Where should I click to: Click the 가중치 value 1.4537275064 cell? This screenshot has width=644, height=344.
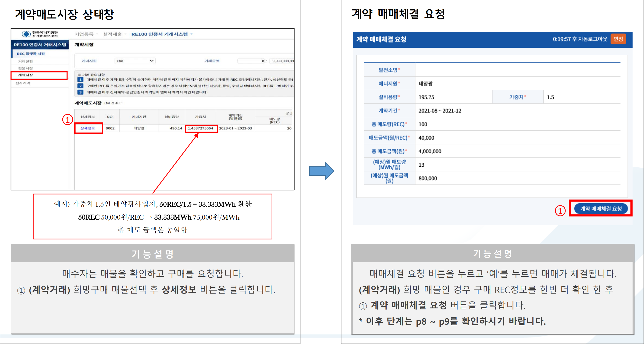pos(200,128)
